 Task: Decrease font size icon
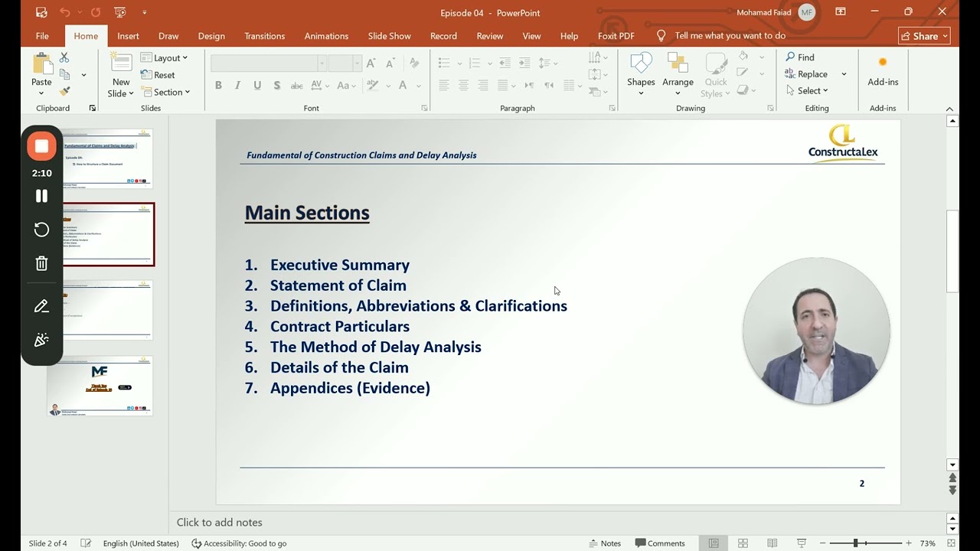[x=390, y=63]
